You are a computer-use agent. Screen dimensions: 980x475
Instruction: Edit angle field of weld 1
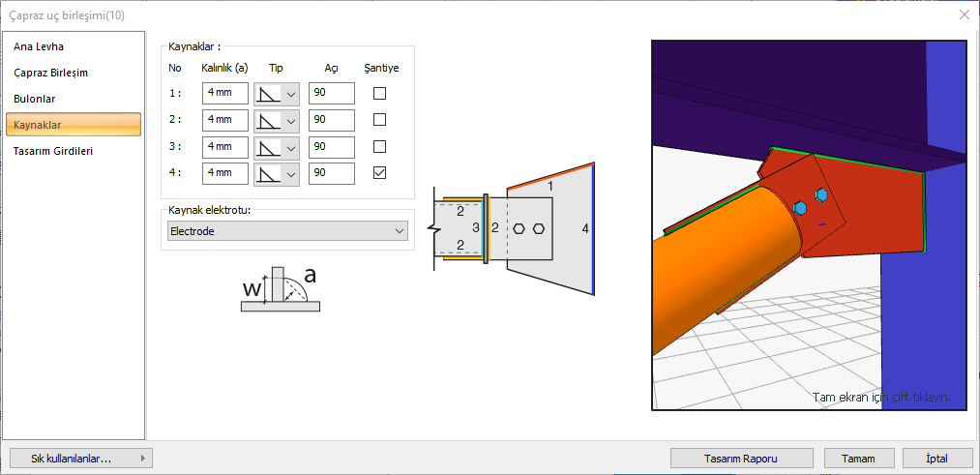point(332,93)
